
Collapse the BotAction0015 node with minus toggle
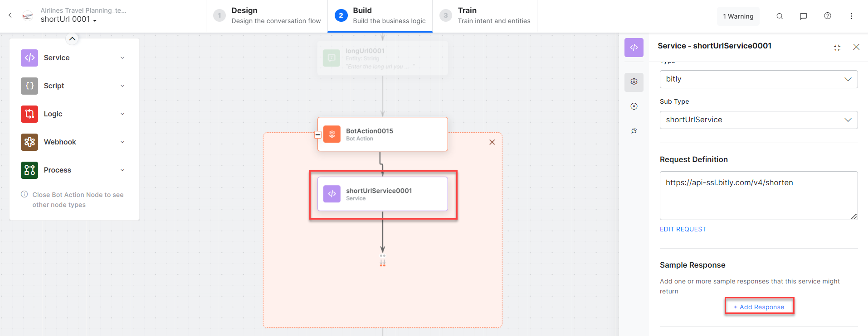tap(318, 134)
